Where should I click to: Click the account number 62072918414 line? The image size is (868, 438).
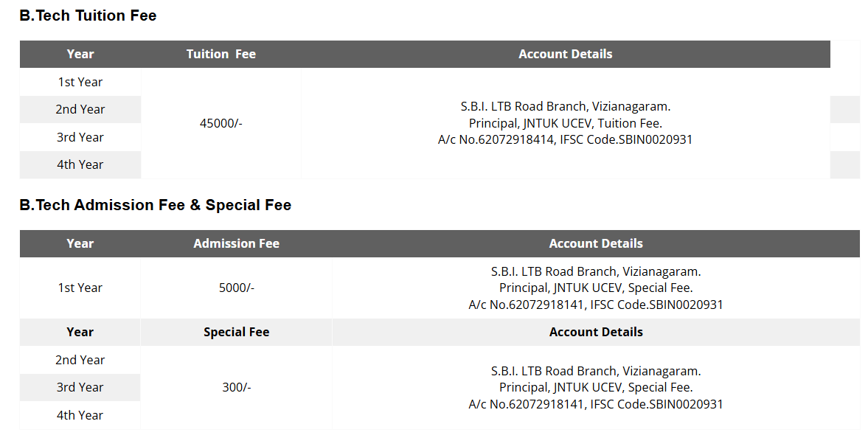coord(565,139)
